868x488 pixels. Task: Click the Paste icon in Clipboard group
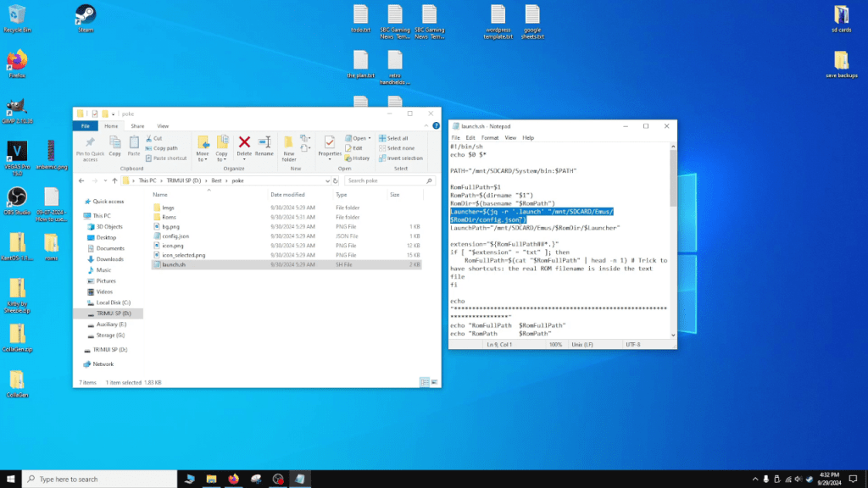click(x=134, y=142)
